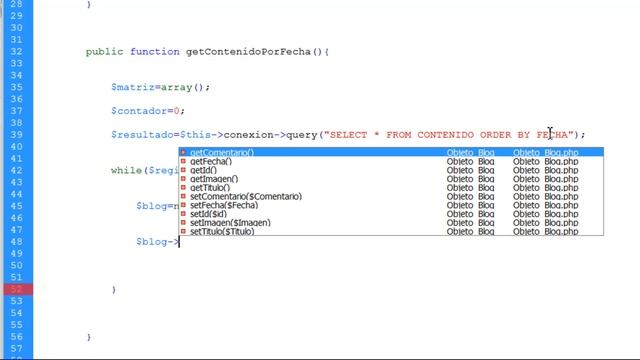
Task: Click the query method call on line 39
Action: point(302,135)
